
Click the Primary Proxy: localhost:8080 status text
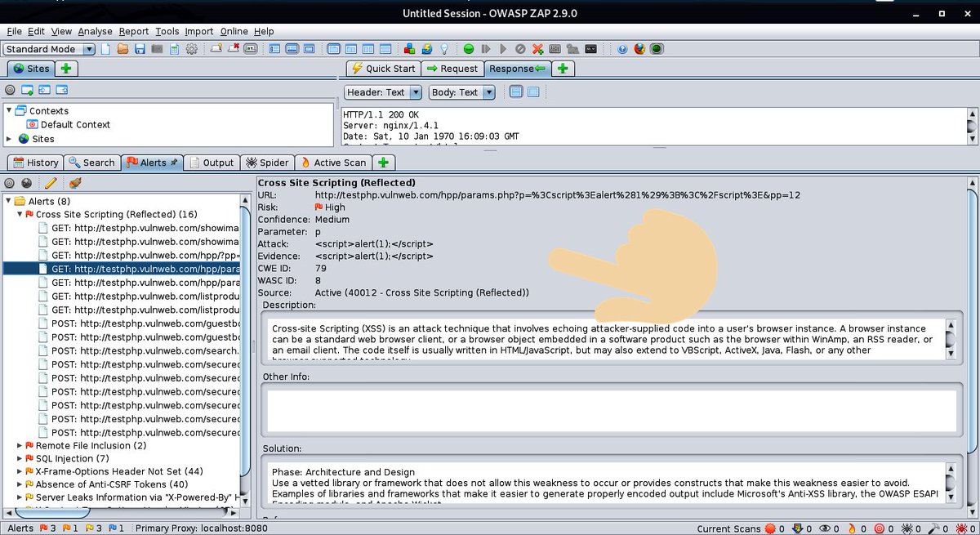point(201,528)
